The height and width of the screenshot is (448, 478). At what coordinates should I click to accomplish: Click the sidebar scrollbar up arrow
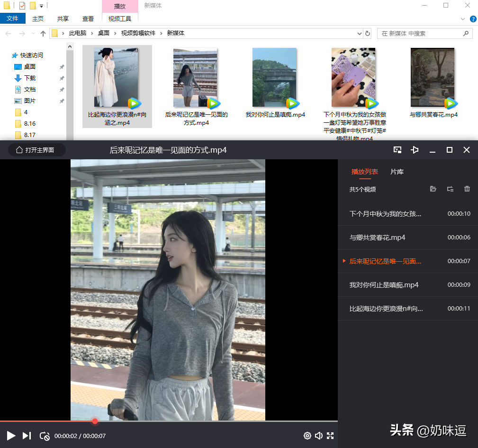pos(70,46)
